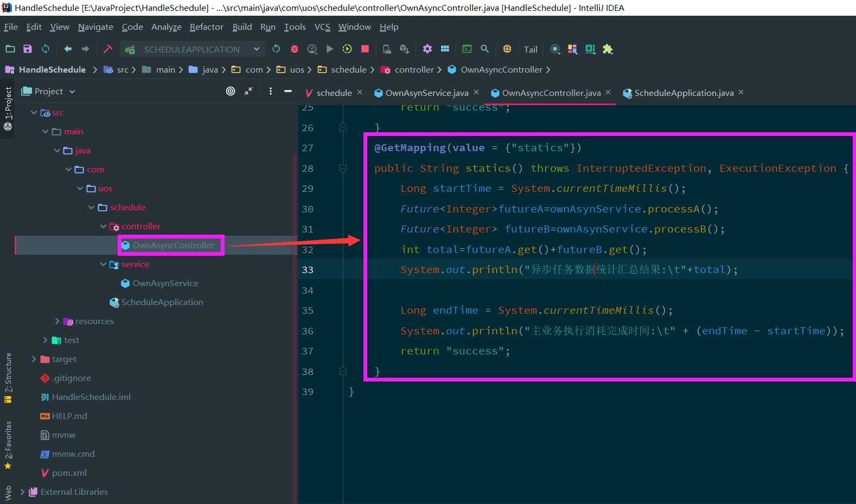Switch to schedule editor tab
Viewport: 856px width, 504px height.
point(334,93)
